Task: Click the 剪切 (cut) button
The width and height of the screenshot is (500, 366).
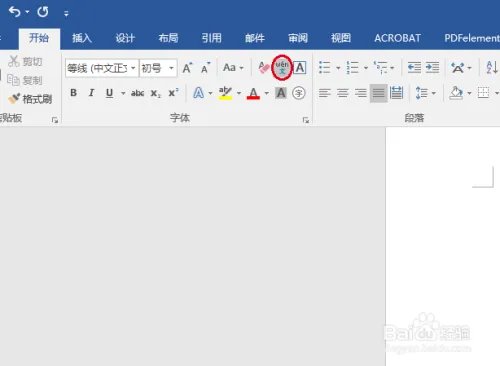Action: 25,61
